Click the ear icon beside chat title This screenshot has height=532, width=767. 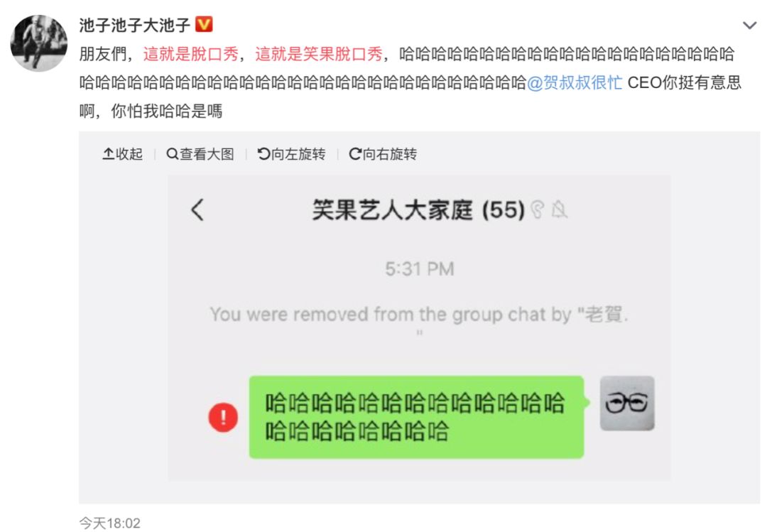[537, 210]
